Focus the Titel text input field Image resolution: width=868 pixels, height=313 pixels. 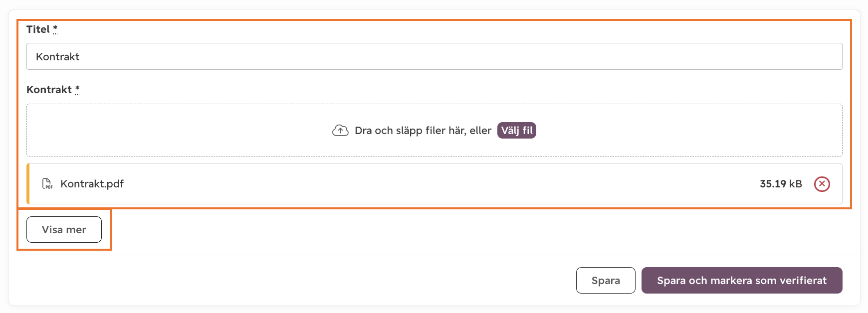point(434,56)
